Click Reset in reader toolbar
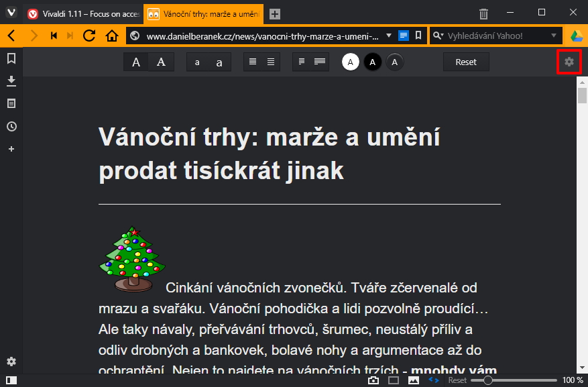This screenshot has width=588, height=387. click(x=466, y=62)
